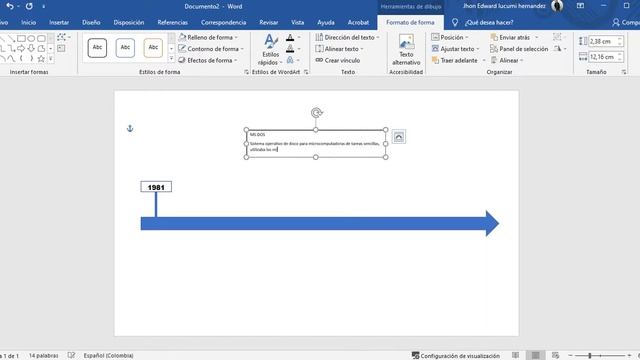Click the draw text box icon
The image size is (640, 360).
(61, 49)
